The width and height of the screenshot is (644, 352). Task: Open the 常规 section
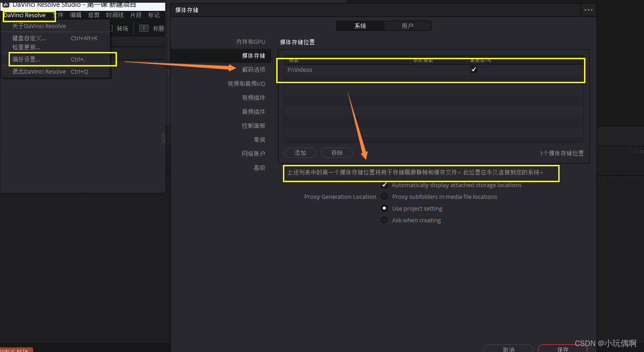pyautogui.click(x=259, y=140)
